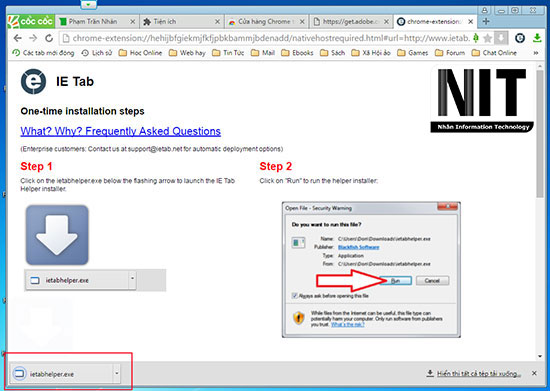Click the green tree icon in address bar
550x391 pixels.
click(x=476, y=38)
